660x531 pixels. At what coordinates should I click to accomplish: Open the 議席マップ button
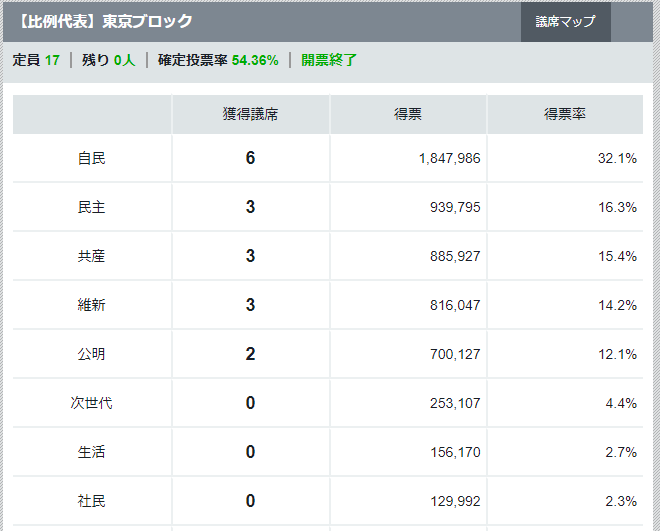click(565, 21)
